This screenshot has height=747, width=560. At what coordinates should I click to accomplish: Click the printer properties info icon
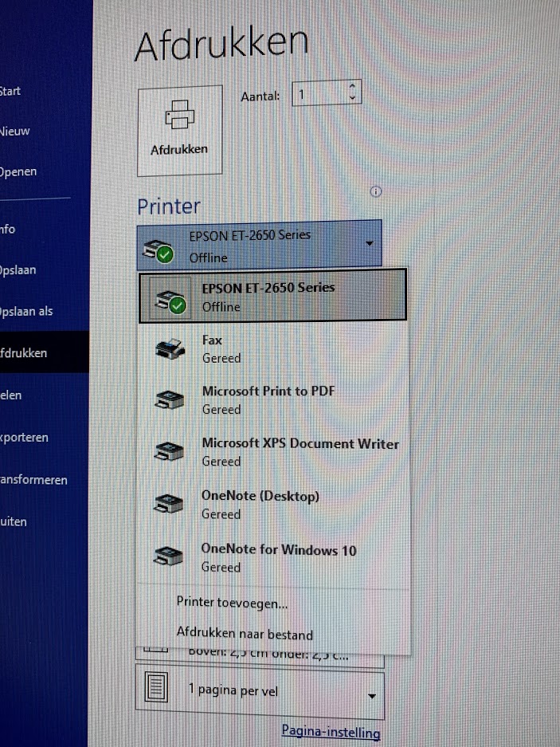pyautogui.click(x=377, y=191)
